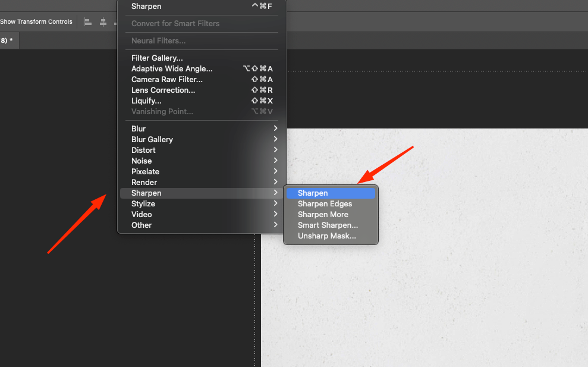
Task: Apply the last Sharpen filter again
Action: tap(202, 6)
